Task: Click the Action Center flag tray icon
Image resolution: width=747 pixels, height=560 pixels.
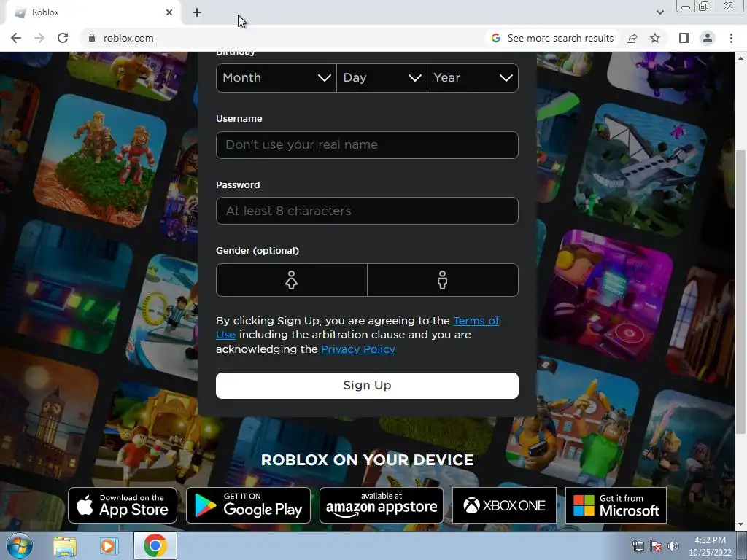Action: click(x=656, y=546)
